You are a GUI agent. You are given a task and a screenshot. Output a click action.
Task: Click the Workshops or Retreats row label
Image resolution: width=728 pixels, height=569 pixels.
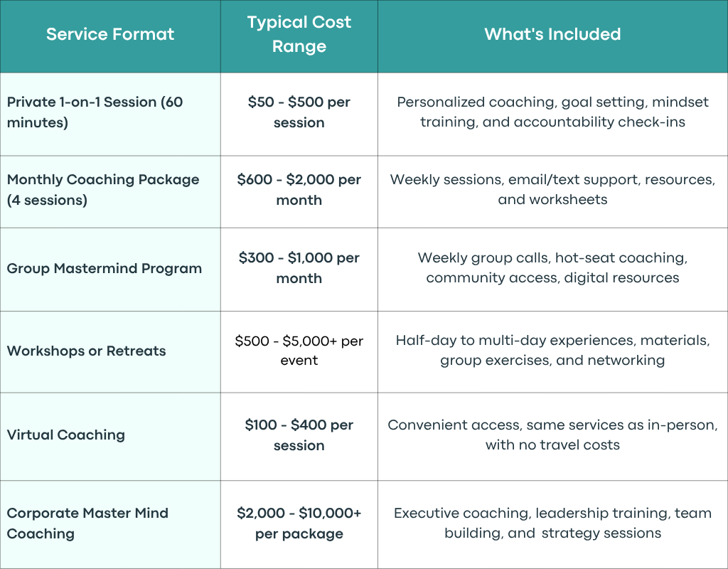click(x=110, y=351)
